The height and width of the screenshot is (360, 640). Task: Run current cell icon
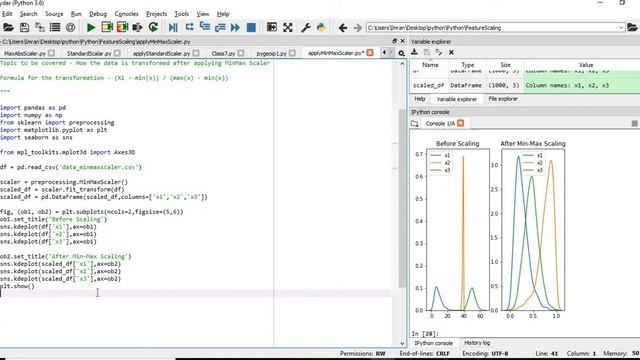click(x=107, y=27)
